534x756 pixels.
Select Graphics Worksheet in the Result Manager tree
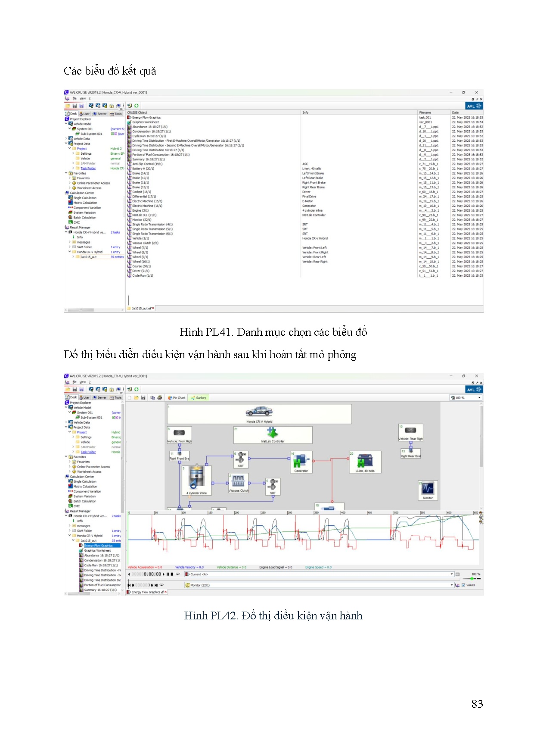[97, 550]
